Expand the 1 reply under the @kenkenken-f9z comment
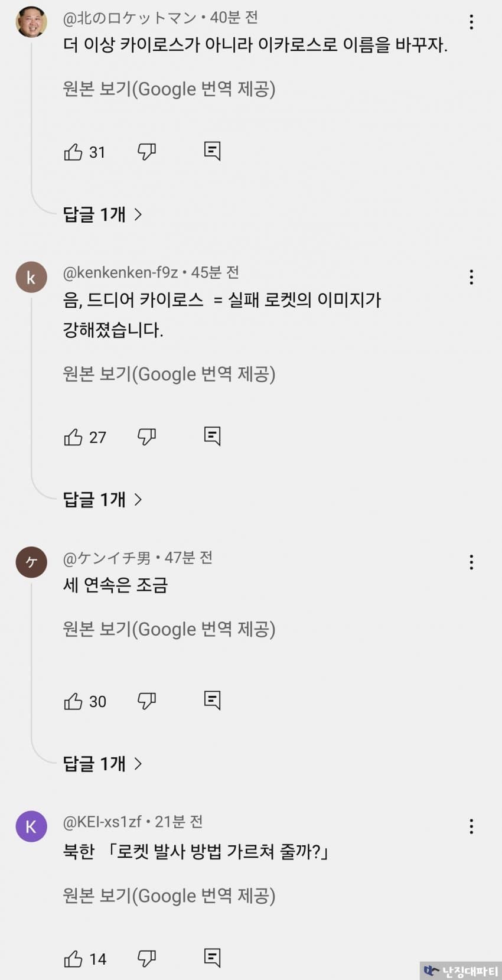 (103, 500)
